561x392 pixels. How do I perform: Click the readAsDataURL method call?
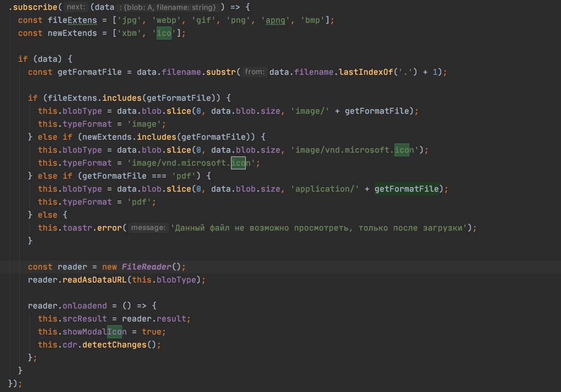95,279
